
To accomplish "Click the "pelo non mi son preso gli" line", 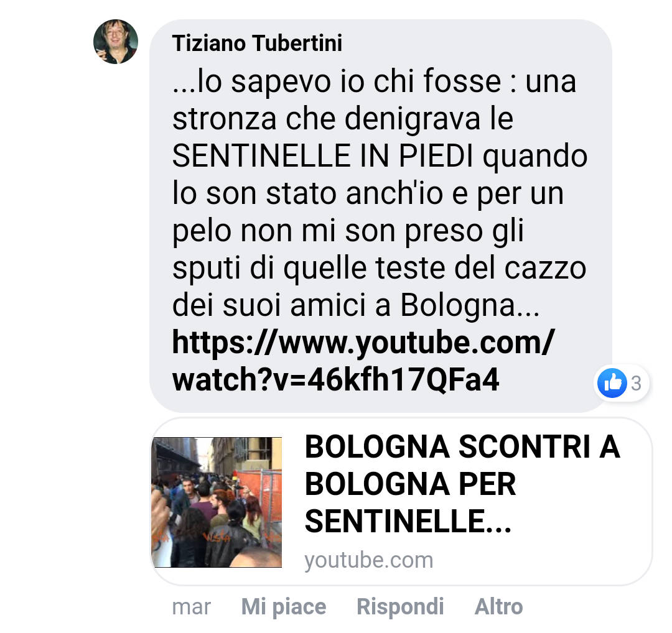I will tap(348, 232).
